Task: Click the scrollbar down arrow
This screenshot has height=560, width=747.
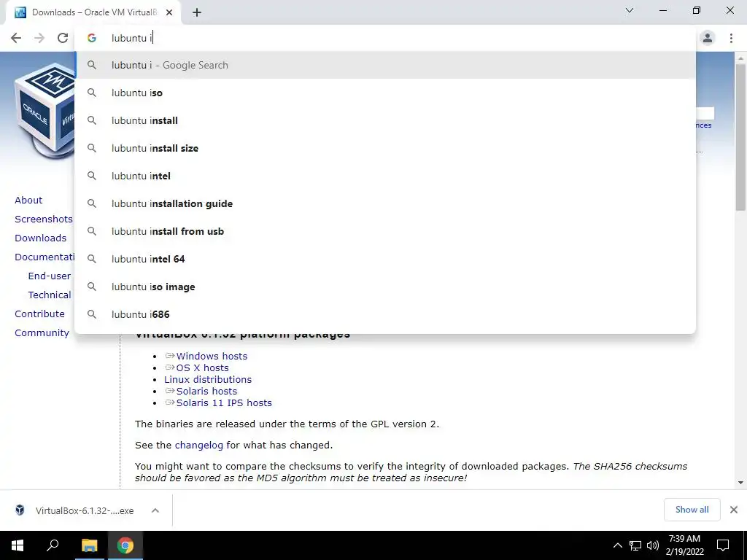Action: [740, 483]
